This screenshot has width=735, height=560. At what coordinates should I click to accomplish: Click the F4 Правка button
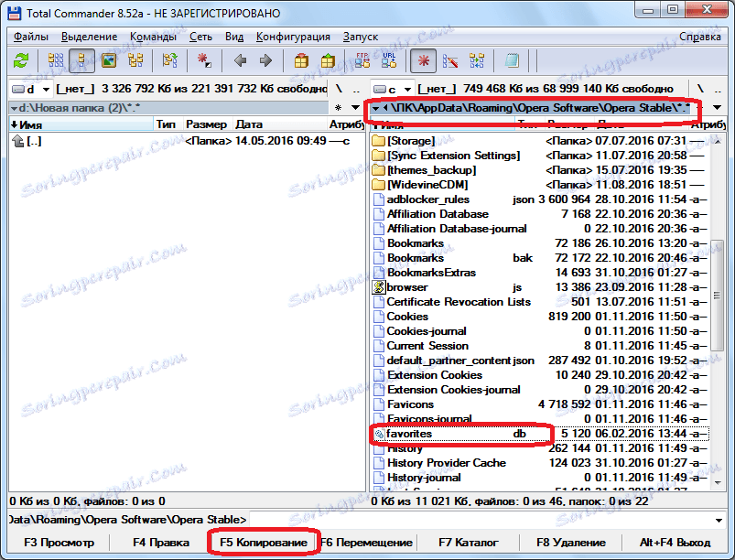pyautogui.click(x=161, y=543)
